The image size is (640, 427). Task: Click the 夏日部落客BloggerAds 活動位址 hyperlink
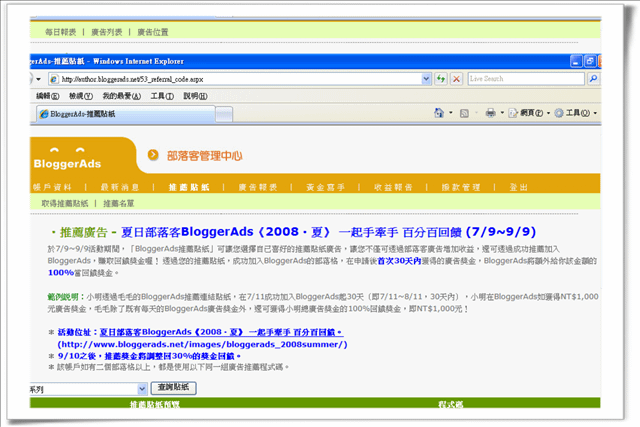pos(222,332)
